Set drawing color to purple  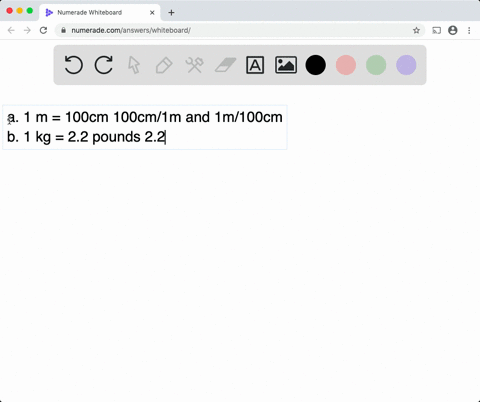(406, 65)
